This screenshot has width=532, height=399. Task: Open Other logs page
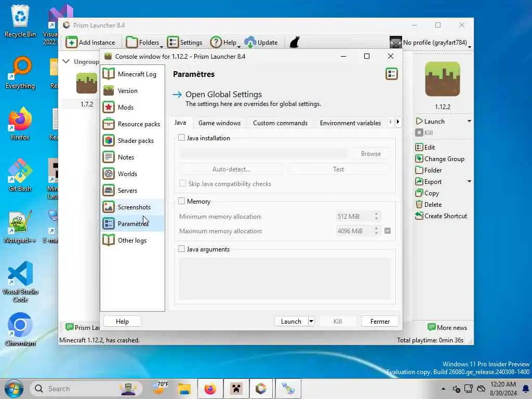point(132,240)
